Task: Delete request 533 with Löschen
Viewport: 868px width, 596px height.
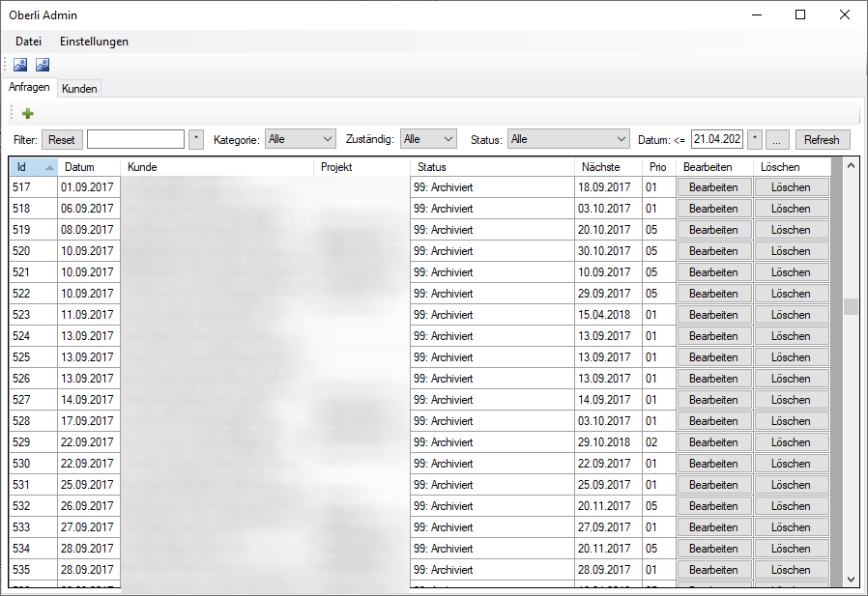Action: click(x=792, y=527)
